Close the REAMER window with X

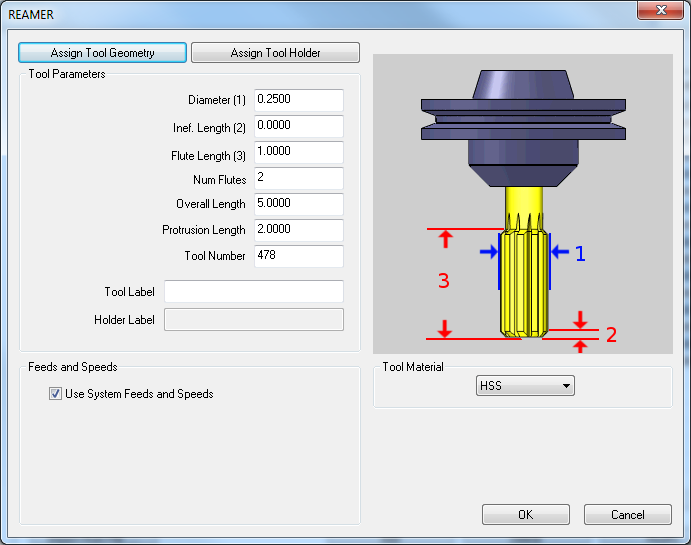(660, 10)
